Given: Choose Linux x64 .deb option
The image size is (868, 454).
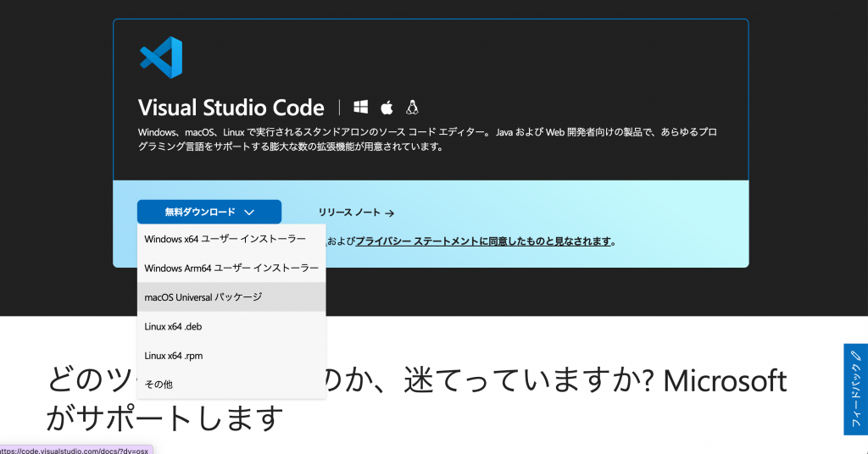Looking at the screenshot, I should [x=231, y=326].
